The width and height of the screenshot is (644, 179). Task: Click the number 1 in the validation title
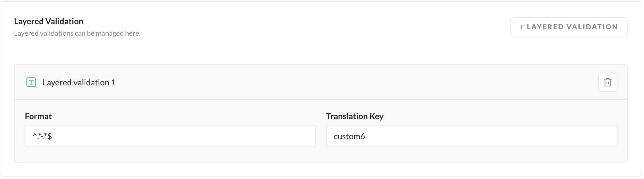tap(113, 82)
